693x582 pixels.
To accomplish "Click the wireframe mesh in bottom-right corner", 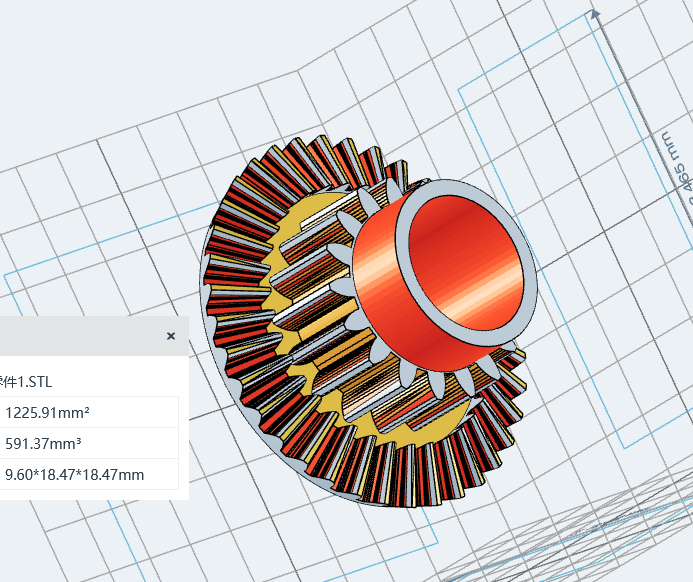I will [x=620, y=530].
